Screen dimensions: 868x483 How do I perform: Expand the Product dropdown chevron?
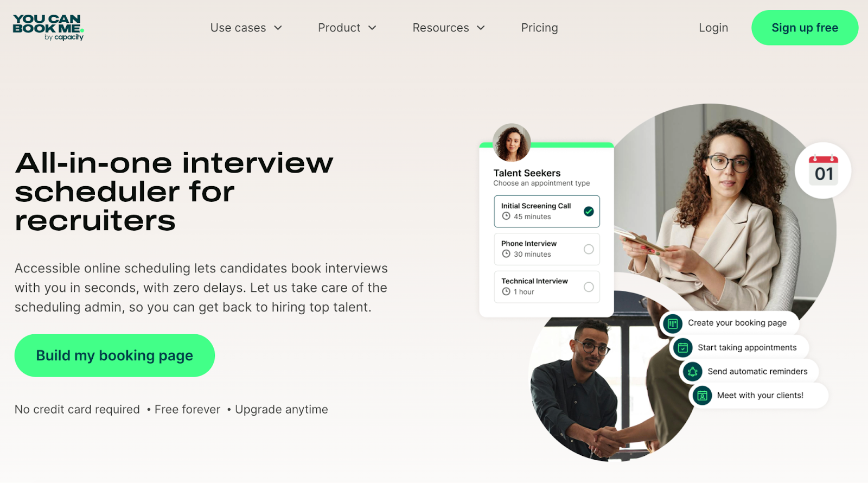coord(372,28)
